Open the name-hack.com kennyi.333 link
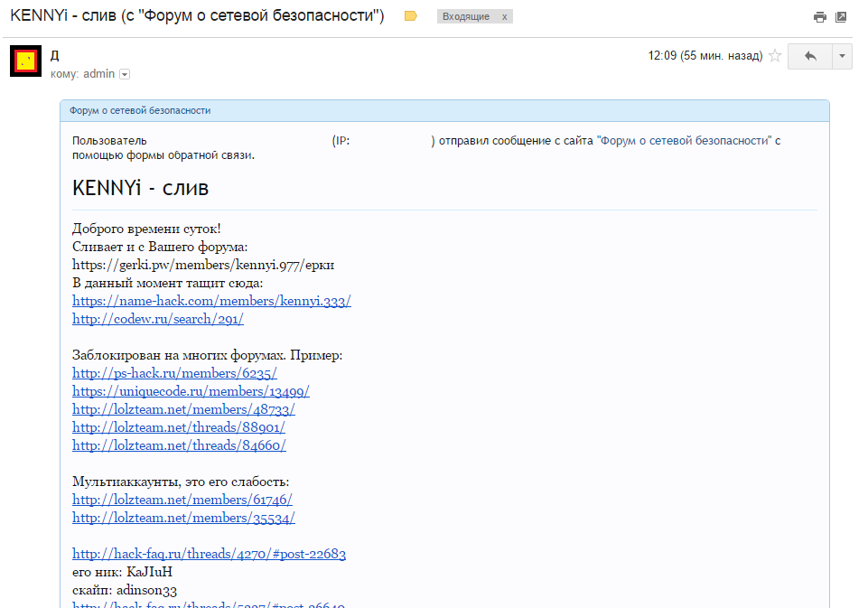The width and height of the screenshot is (868, 608). click(x=211, y=301)
